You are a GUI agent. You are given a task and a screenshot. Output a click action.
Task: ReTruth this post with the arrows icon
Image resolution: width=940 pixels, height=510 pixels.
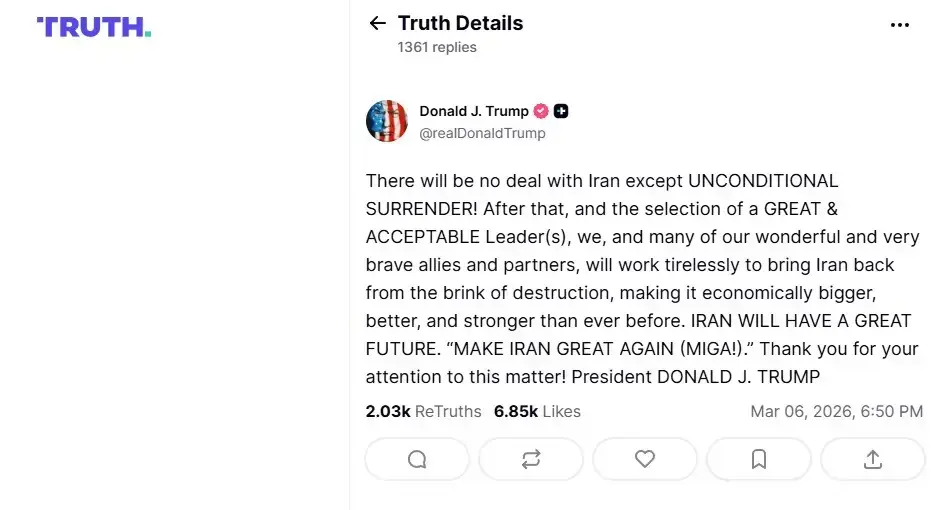tap(531, 459)
